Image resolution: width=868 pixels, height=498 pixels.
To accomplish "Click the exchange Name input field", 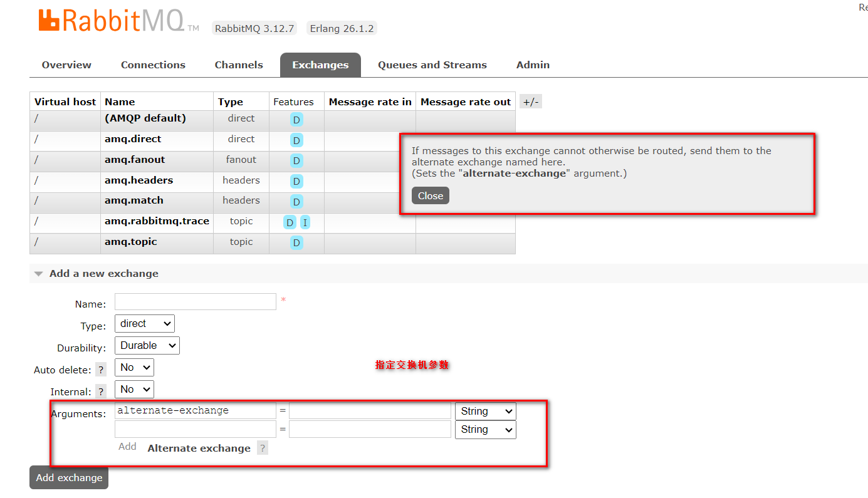I will point(196,301).
